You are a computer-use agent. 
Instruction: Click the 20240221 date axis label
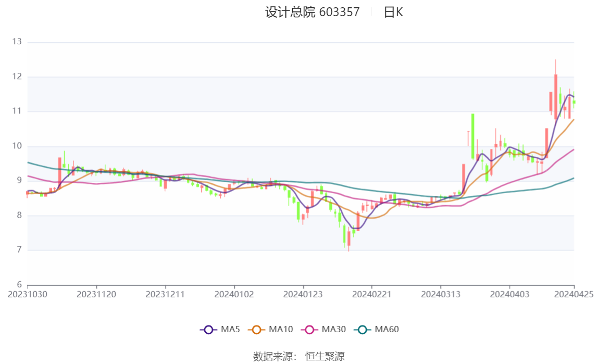(x=372, y=295)
